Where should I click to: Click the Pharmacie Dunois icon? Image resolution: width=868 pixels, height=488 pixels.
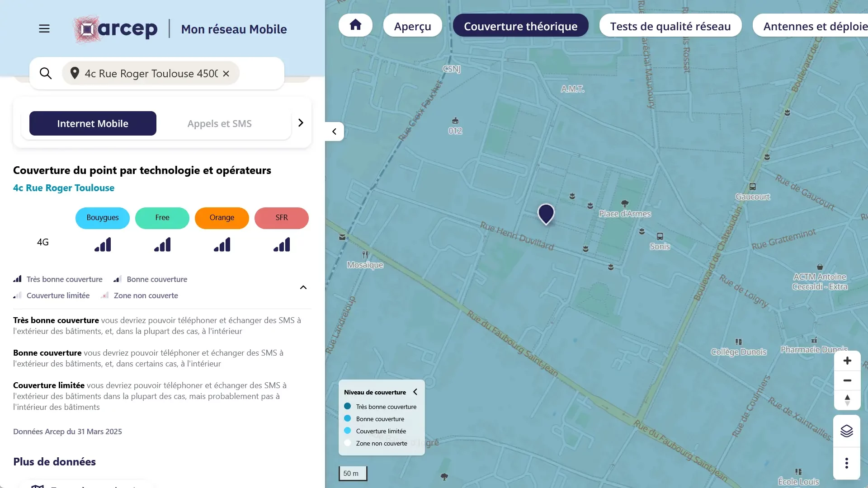click(814, 340)
